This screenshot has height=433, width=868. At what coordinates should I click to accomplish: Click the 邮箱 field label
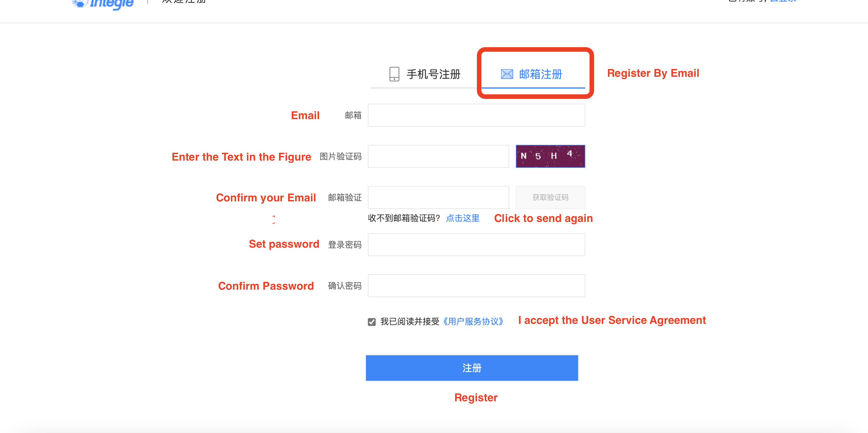(353, 115)
